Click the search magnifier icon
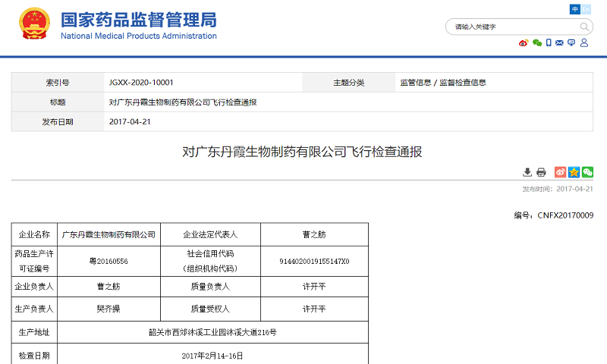The width and height of the screenshot is (607, 364). click(x=585, y=27)
